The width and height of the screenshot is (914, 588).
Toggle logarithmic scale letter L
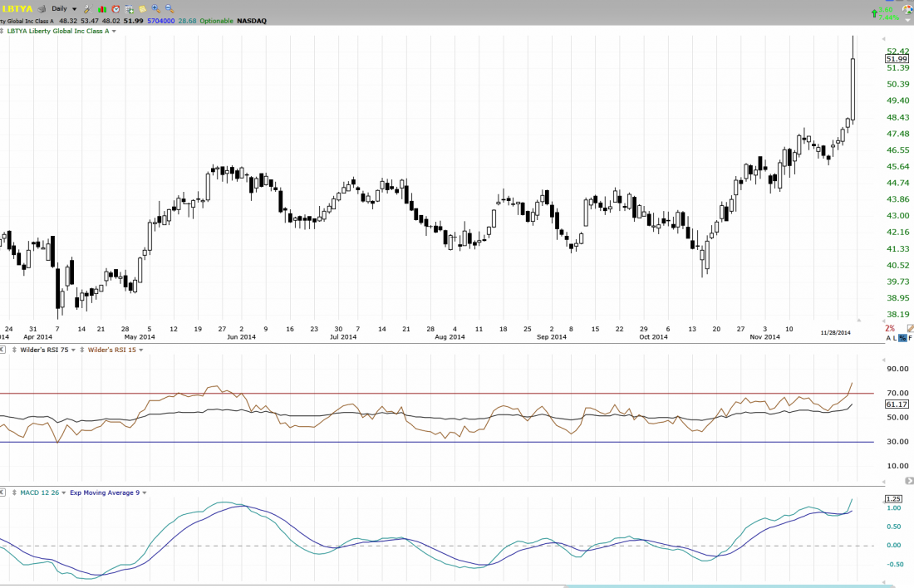896,338
